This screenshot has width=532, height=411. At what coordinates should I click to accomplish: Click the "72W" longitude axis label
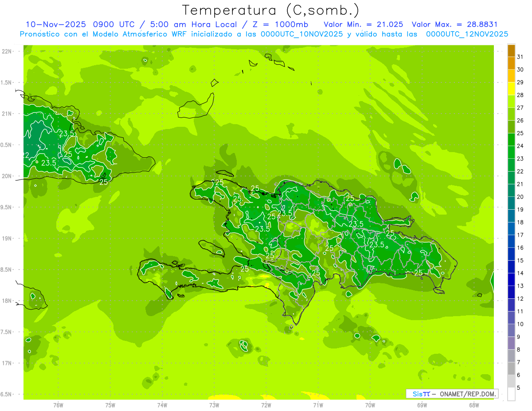click(x=266, y=405)
